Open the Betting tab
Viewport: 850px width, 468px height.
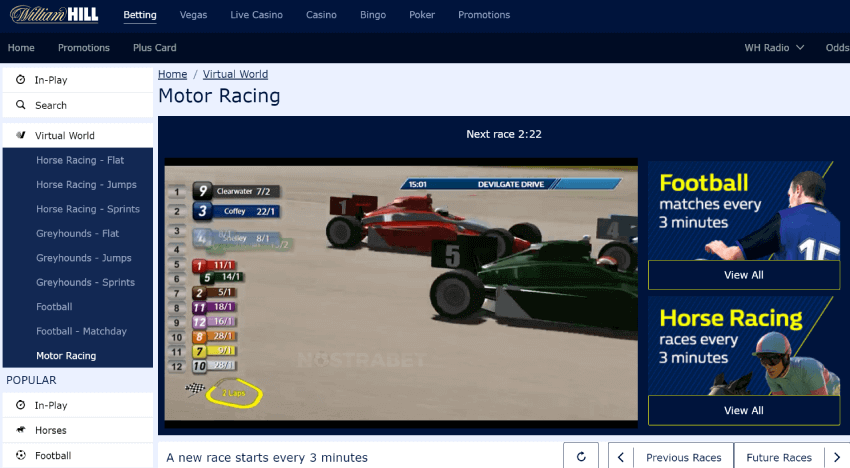point(140,15)
